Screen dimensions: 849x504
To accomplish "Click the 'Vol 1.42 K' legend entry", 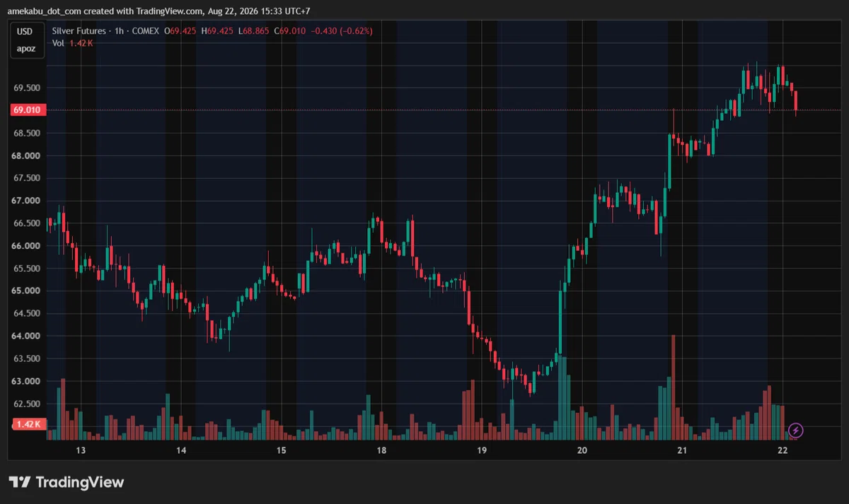I will [x=72, y=43].
